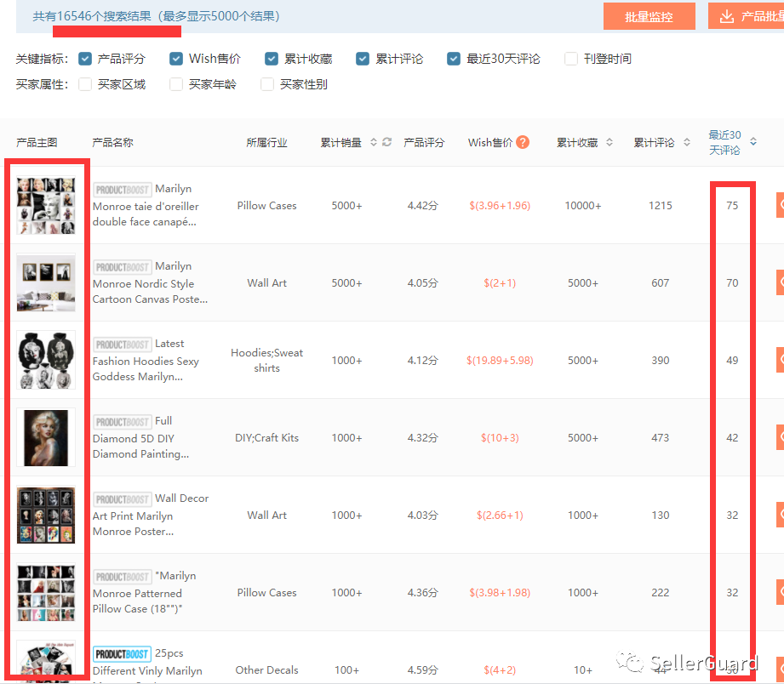The height and width of the screenshot is (695, 784).
Task: Open Nordic Style Canvas Poster thumbnail
Action: point(46,282)
